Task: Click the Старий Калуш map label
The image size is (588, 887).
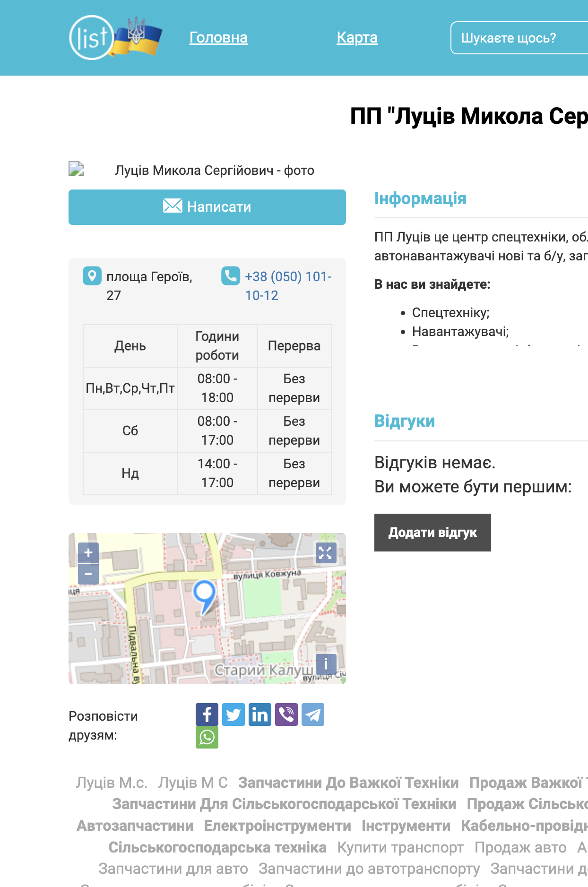Action: point(264,670)
